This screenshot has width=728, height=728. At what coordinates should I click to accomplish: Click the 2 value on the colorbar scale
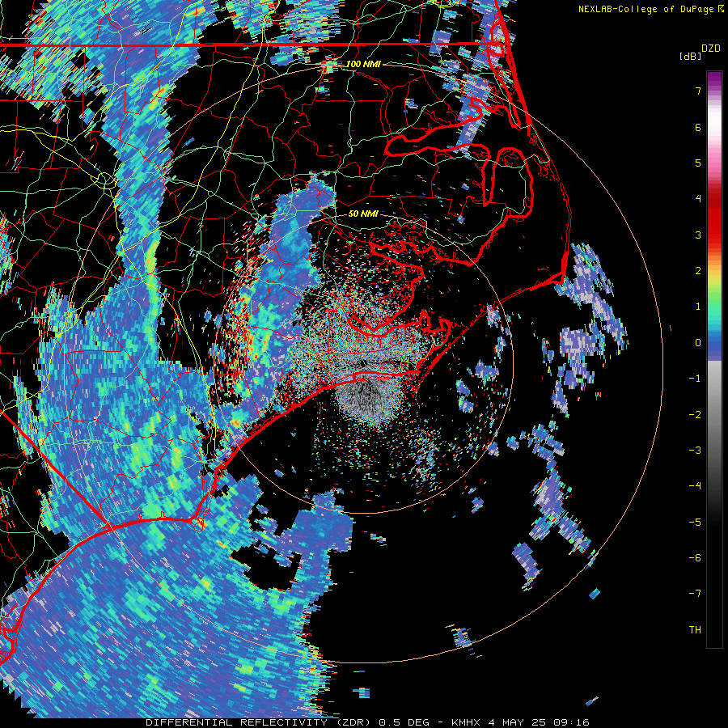(698, 271)
